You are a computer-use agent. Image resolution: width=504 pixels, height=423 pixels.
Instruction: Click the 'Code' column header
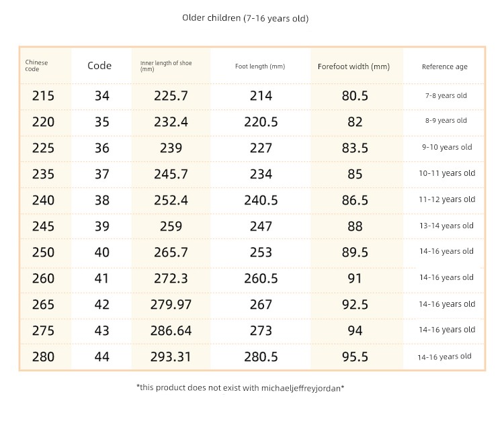[99, 66]
